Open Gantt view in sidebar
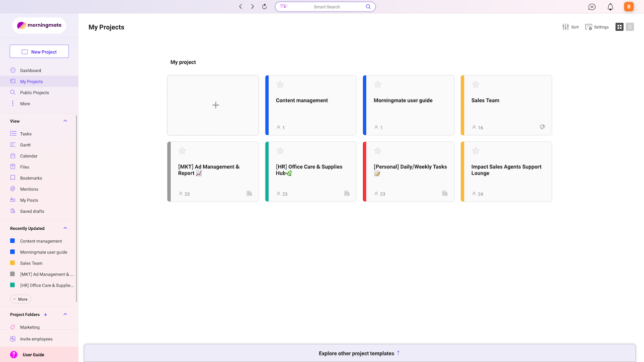644x362 pixels. point(25,145)
